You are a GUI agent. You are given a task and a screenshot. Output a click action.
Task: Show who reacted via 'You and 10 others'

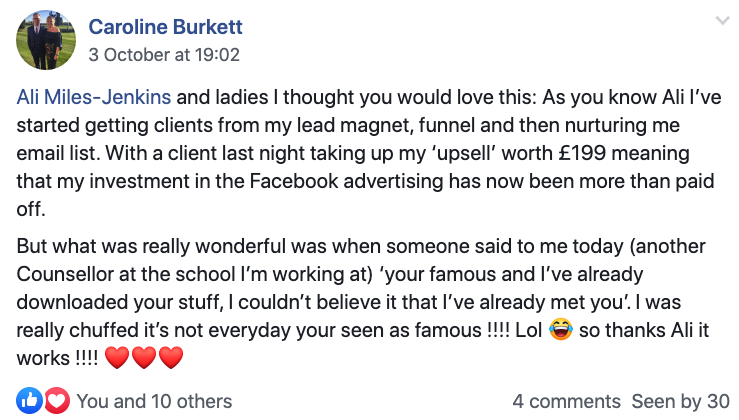point(154,401)
